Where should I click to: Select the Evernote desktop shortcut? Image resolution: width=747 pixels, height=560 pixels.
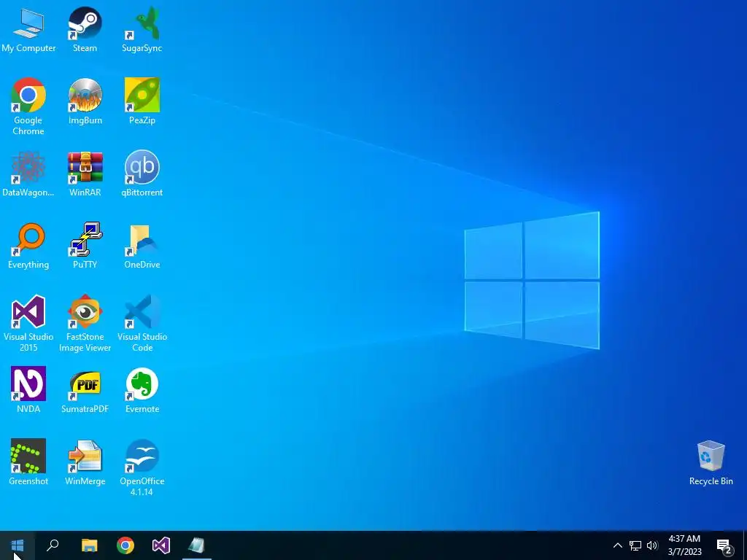click(x=142, y=390)
